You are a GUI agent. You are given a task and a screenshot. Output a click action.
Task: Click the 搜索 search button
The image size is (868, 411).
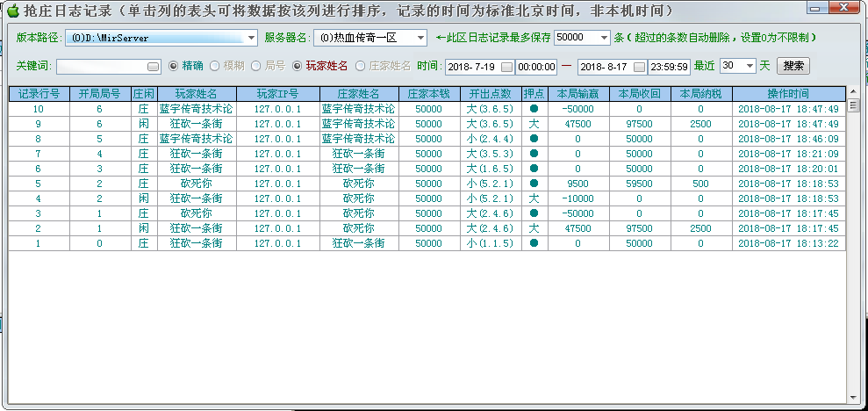pos(793,66)
